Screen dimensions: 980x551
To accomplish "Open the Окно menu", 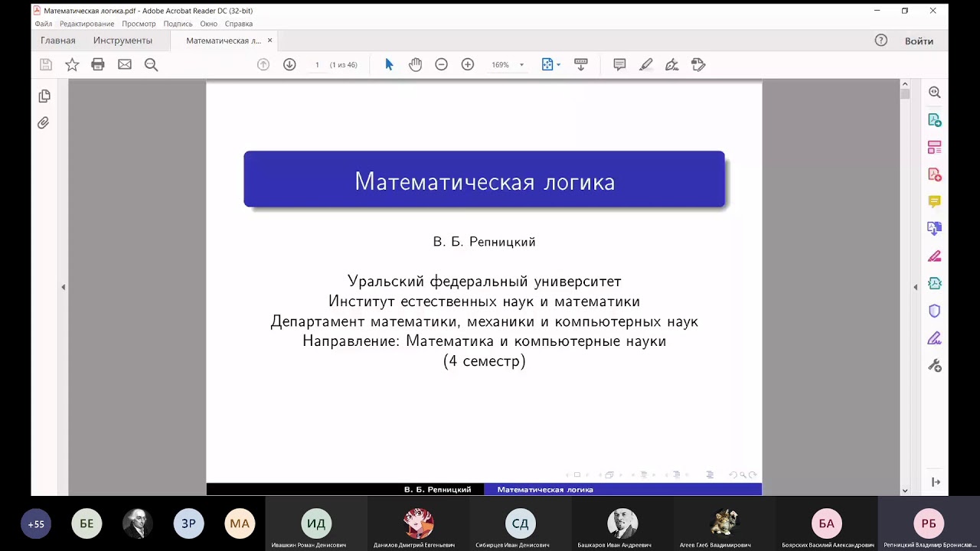I will click(x=209, y=24).
